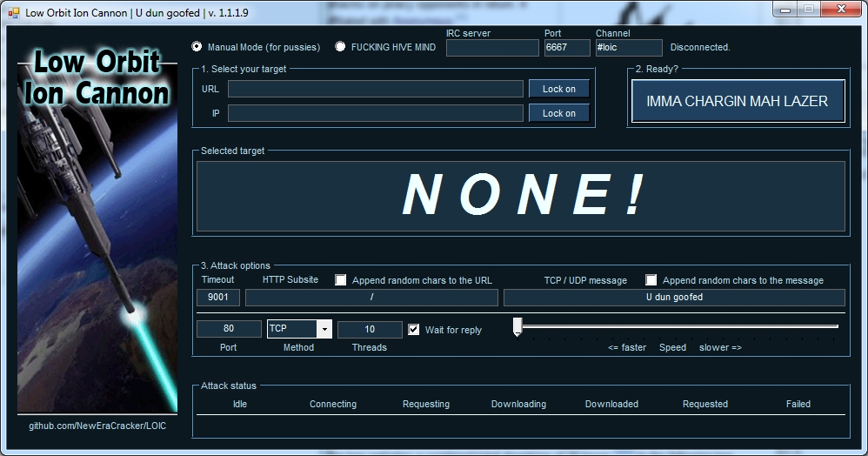Click the IRC server input field

[x=492, y=48]
